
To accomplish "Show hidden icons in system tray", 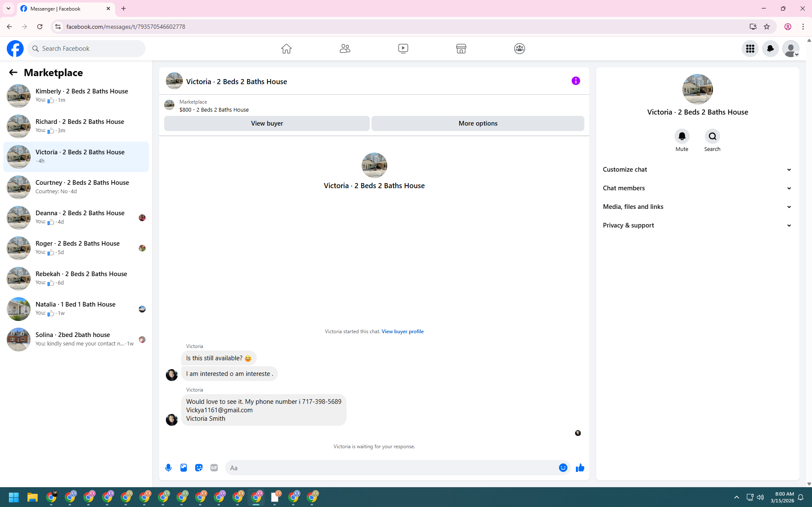I will [737, 497].
